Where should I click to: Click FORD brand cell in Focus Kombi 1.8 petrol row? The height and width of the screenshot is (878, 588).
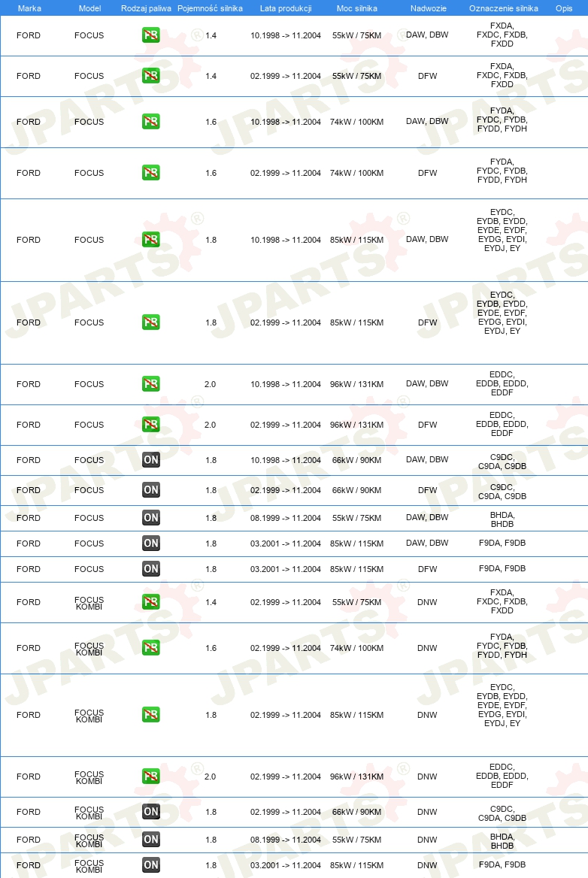[29, 714]
